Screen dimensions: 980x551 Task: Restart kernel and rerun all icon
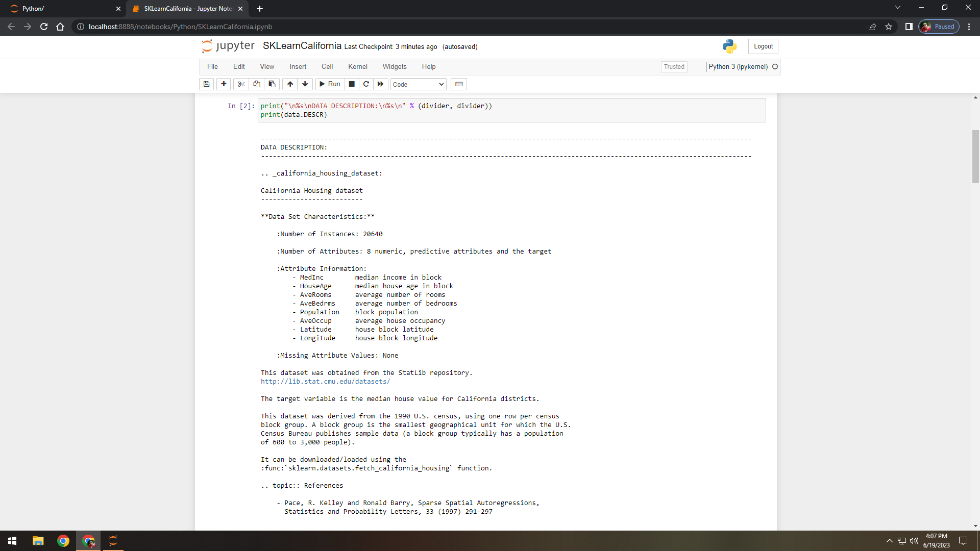click(x=380, y=84)
